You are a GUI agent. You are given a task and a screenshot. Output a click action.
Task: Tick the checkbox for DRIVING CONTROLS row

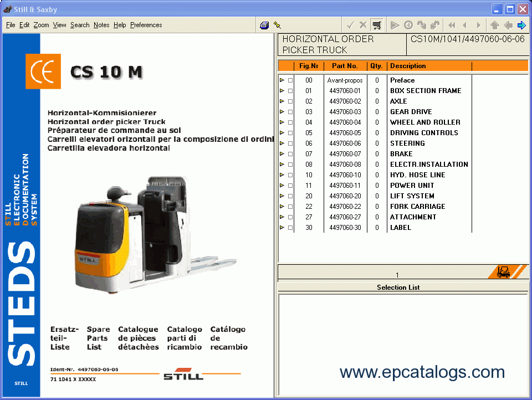pyautogui.click(x=290, y=133)
